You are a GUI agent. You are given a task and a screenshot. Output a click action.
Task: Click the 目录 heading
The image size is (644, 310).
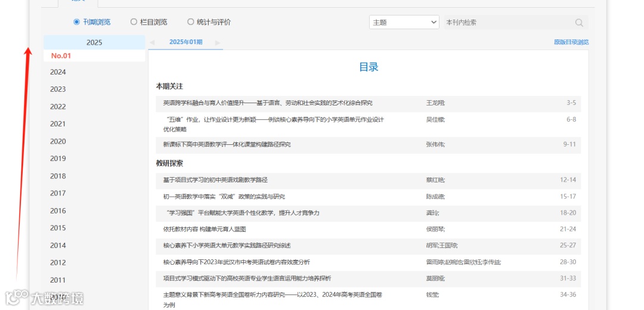pyautogui.click(x=369, y=67)
